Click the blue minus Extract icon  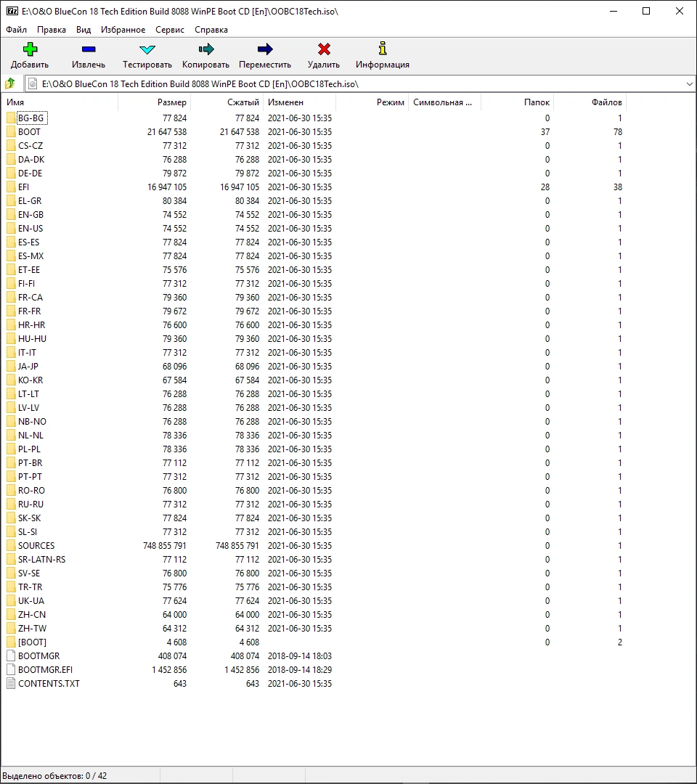pos(89,49)
